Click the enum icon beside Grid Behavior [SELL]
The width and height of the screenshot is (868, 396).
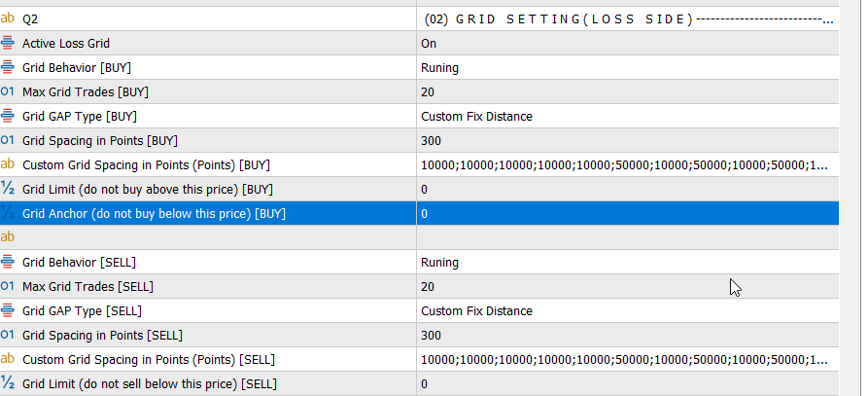9,263
